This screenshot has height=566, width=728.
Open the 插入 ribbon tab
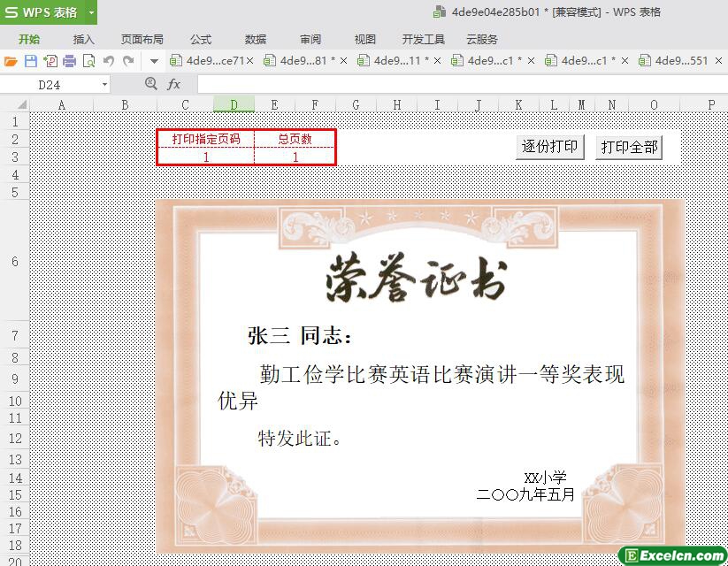click(84, 40)
